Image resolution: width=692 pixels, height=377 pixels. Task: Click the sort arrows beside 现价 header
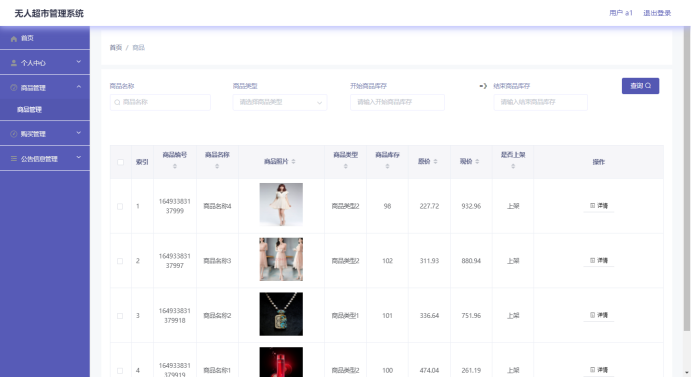(x=477, y=162)
